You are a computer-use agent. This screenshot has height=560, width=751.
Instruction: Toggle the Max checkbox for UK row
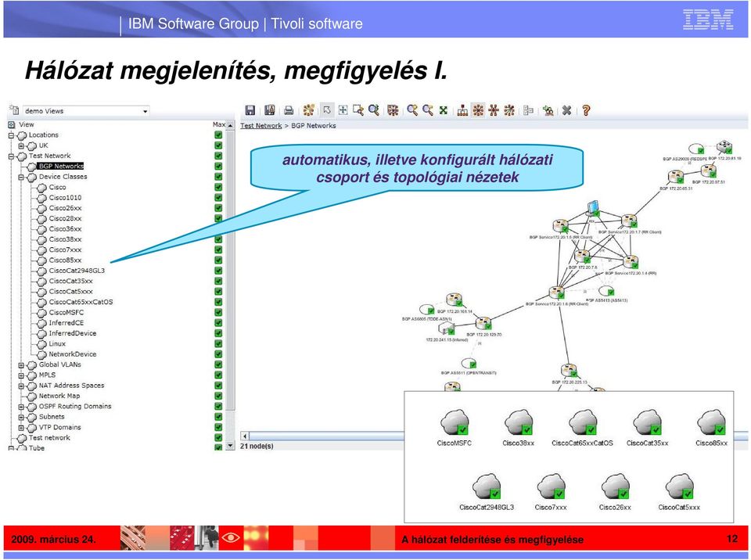click(x=218, y=145)
